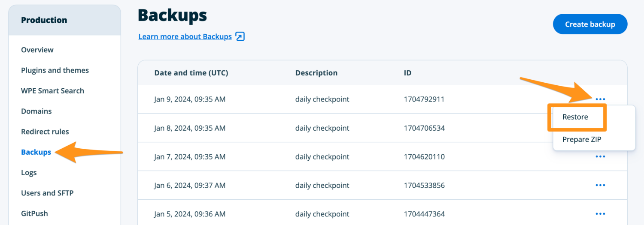Open the three-dot menu for Jan 7 backup
The width and height of the screenshot is (644, 225).
click(600, 157)
